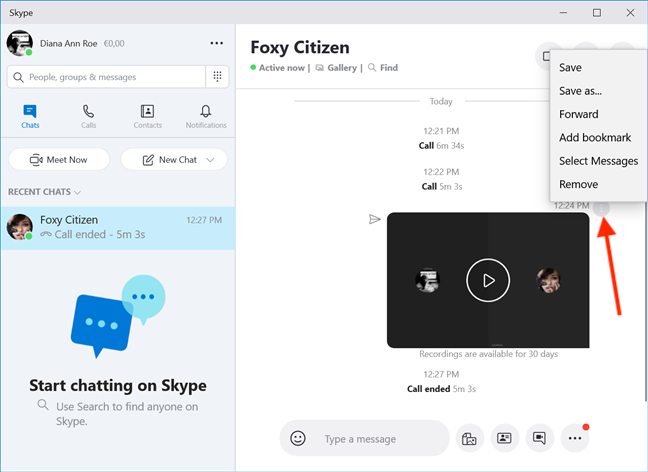Click the recording's more options dots
Screen dimensions: 648x472
coord(601,208)
